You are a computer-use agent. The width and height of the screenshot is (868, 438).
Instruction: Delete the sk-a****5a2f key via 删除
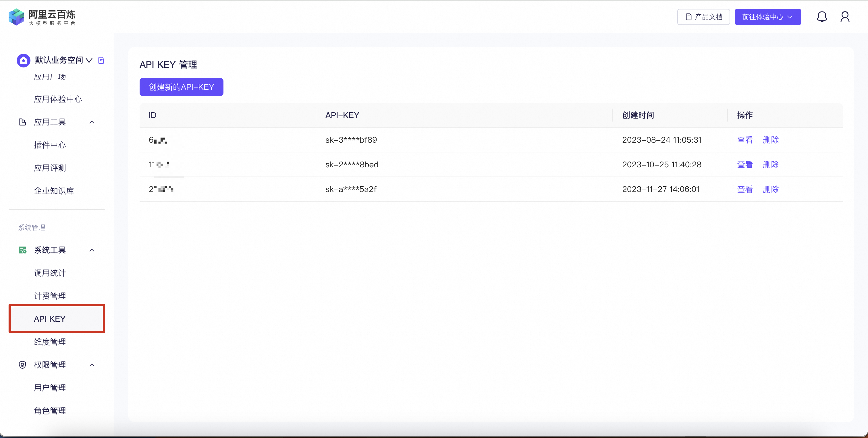pyautogui.click(x=770, y=189)
